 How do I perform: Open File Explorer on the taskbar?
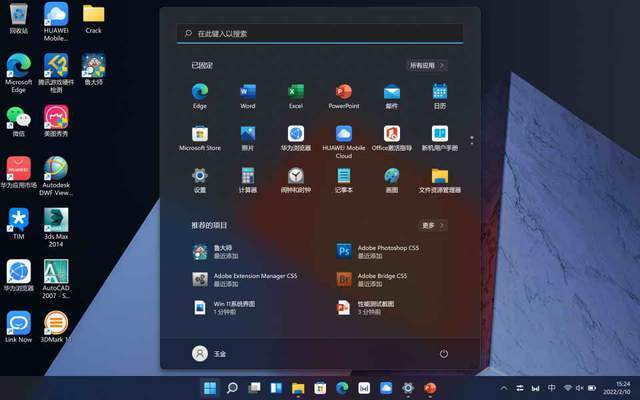298,388
